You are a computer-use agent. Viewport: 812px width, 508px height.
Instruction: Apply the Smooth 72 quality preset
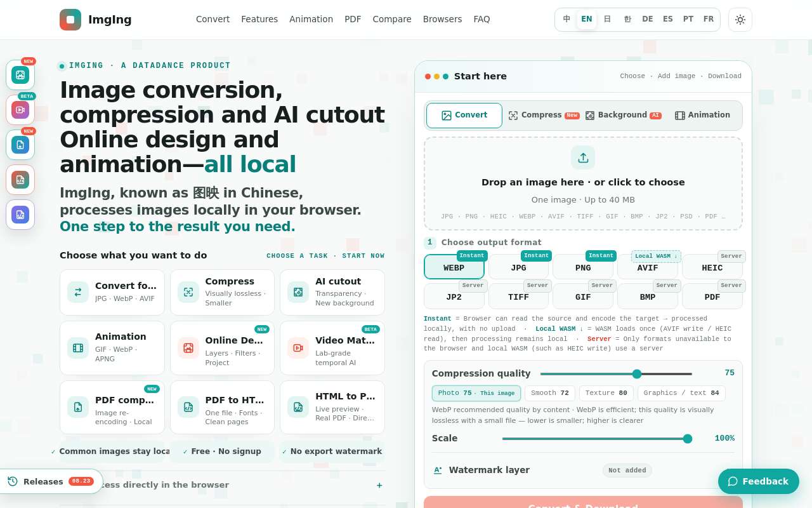coord(550,393)
